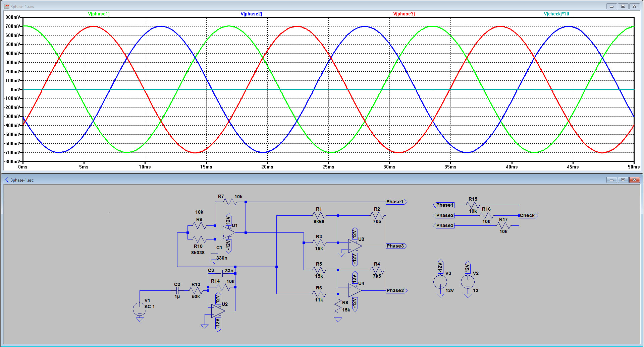Click resistor R6 symbol

coord(319,294)
